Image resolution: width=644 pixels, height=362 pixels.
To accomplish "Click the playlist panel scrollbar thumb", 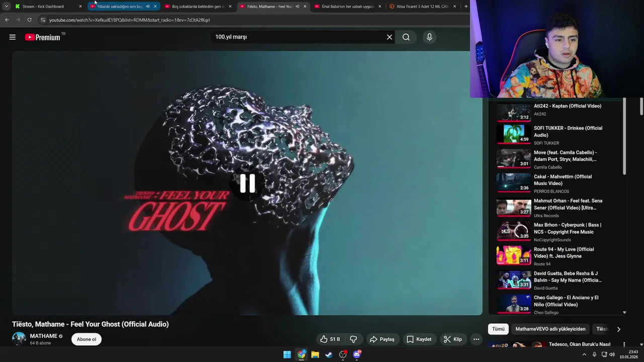I will (624, 136).
